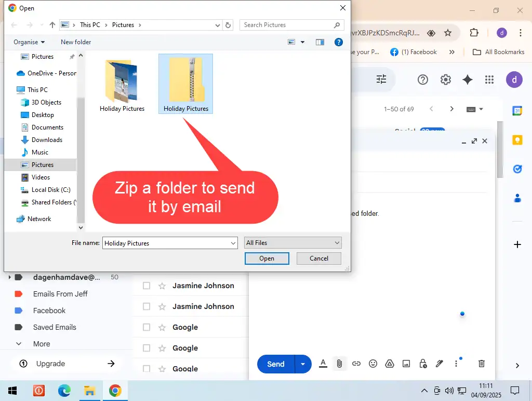This screenshot has width=532, height=401.
Task: Click the Open button in file dialog
Action: [x=267, y=258]
